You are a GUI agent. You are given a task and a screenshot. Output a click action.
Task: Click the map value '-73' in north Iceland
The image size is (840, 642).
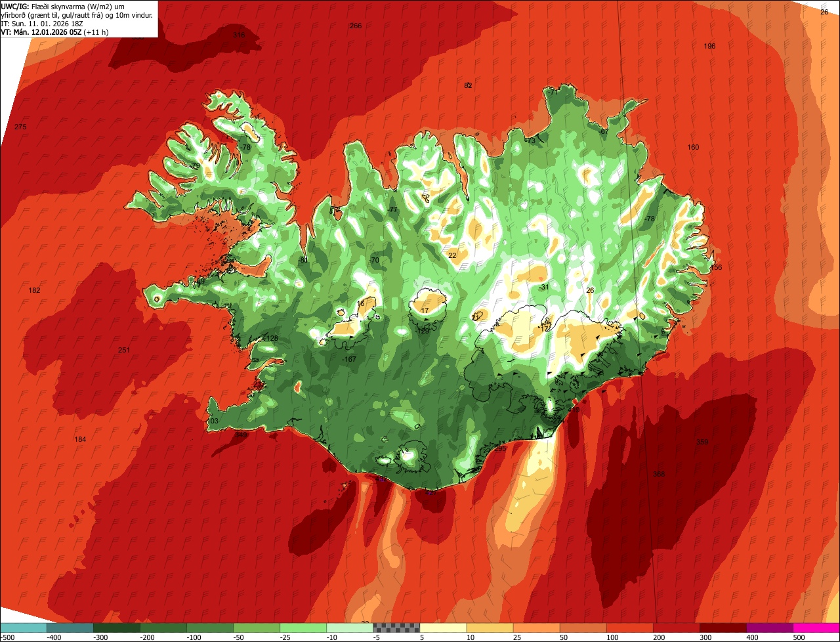(530, 140)
